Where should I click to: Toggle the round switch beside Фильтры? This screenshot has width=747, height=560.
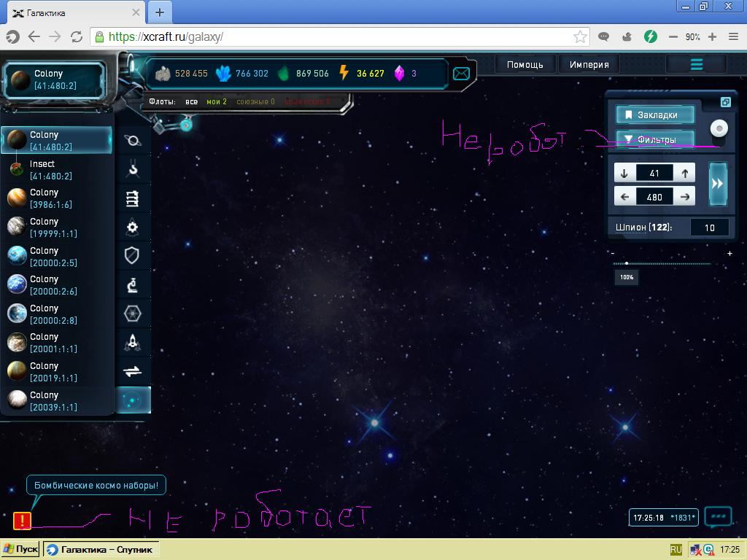click(719, 128)
